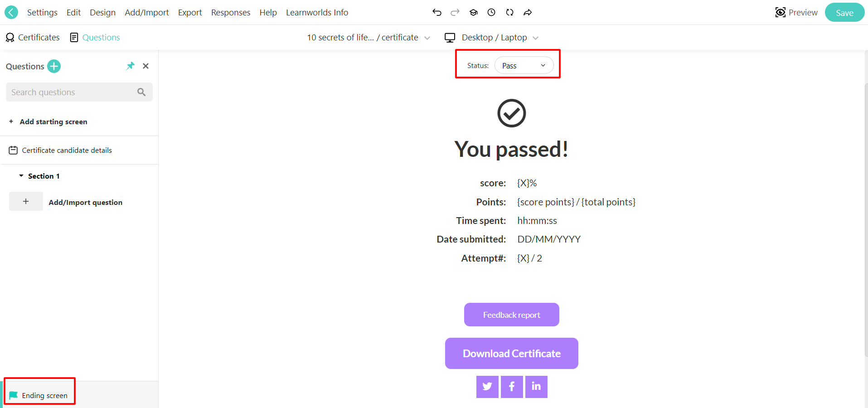This screenshot has width=868, height=408.
Task: Open Preview mode with the eye icon
Action: click(x=796, y=12)
